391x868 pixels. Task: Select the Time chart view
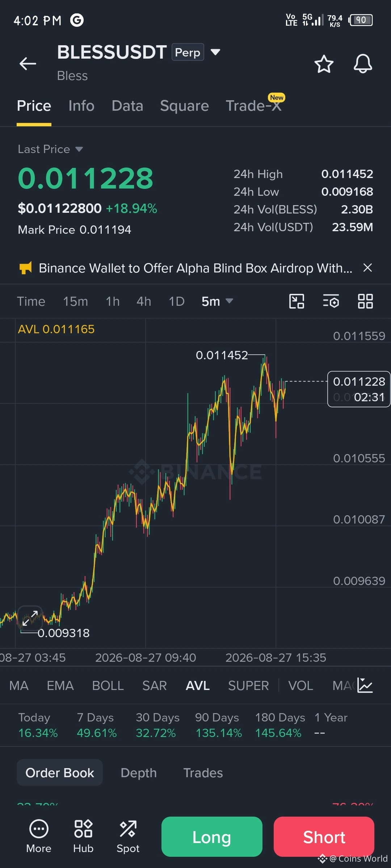click(x=31, y=301)
